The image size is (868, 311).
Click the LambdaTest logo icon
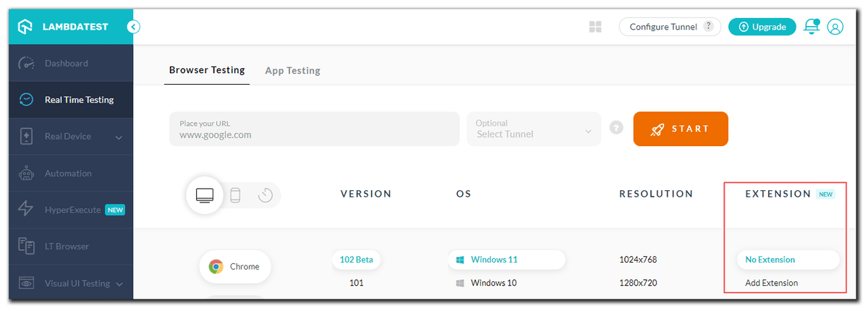pyautogui.click(x=26, y=27)
